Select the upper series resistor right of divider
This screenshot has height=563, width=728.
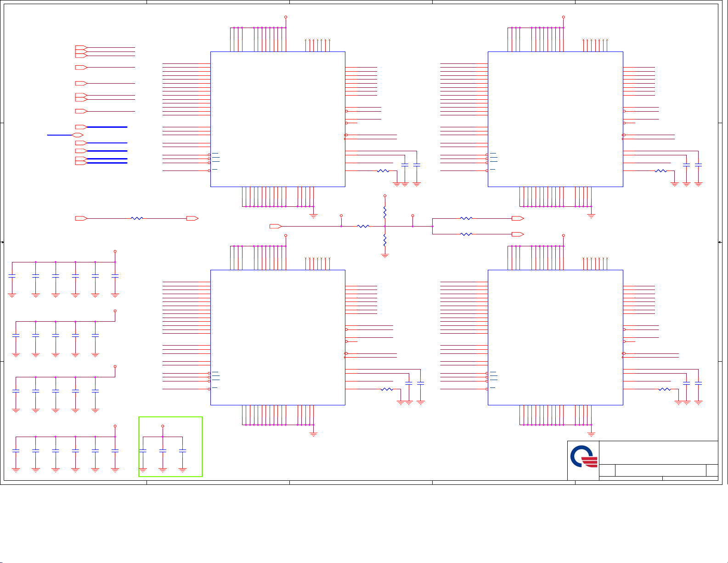point(466,218)
